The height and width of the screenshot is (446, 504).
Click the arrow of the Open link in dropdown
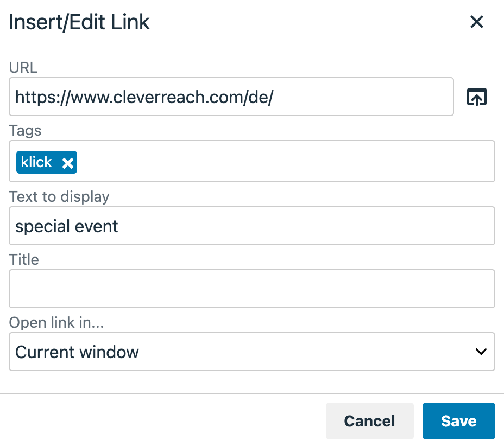point(481,352)
